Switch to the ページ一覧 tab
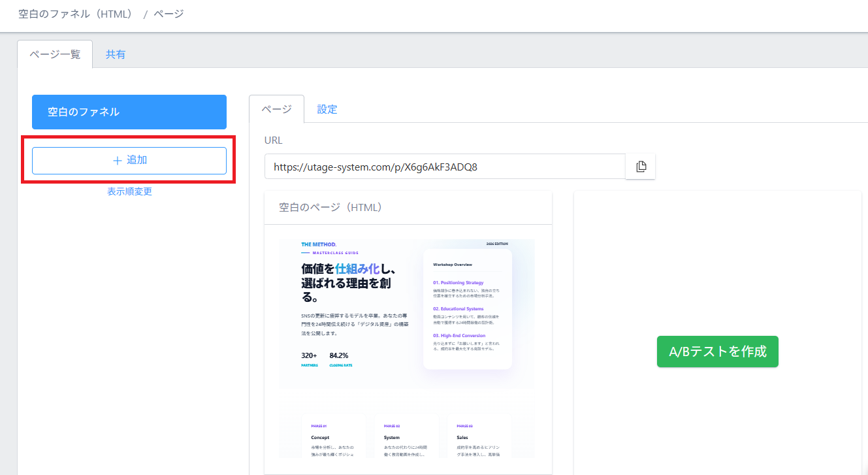 [55, 54]
